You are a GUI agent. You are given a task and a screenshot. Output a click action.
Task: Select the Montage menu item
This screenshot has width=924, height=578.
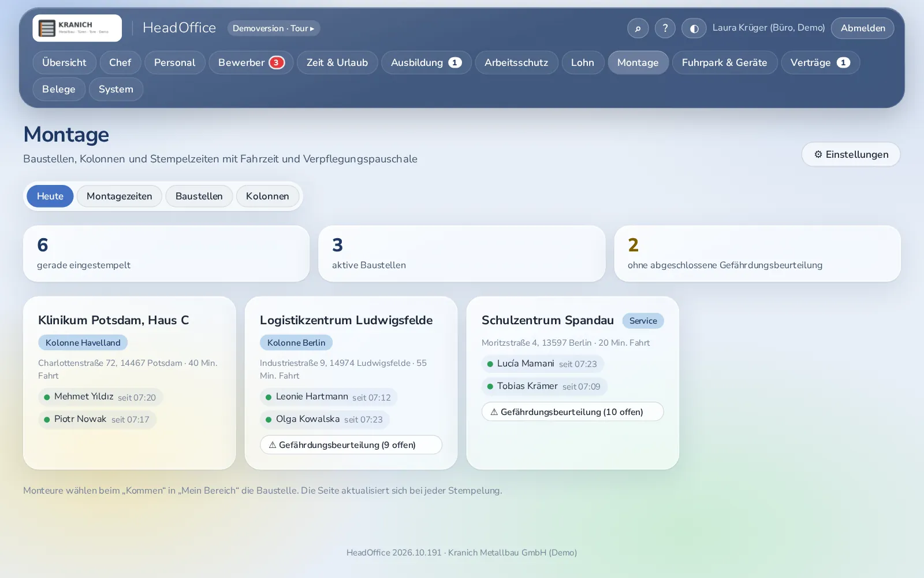(x=638, y=62)
